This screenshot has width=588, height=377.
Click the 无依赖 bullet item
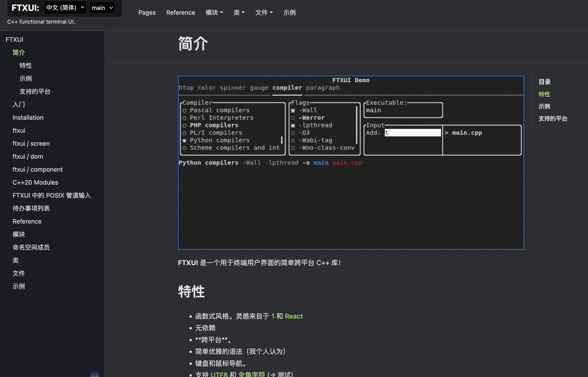click(205, 328)
